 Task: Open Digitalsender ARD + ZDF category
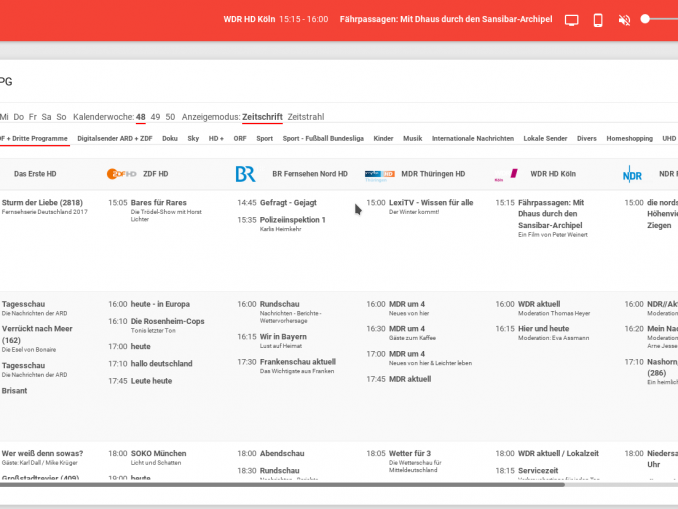[x=115, y=138]
